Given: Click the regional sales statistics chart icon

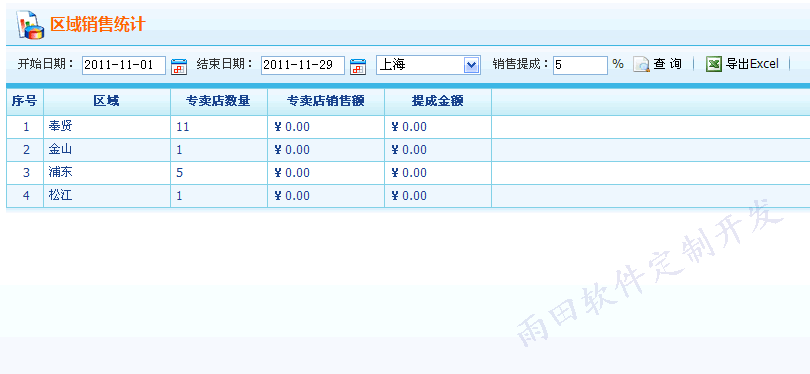Looking at the screenshot, I should pos(30,25).
